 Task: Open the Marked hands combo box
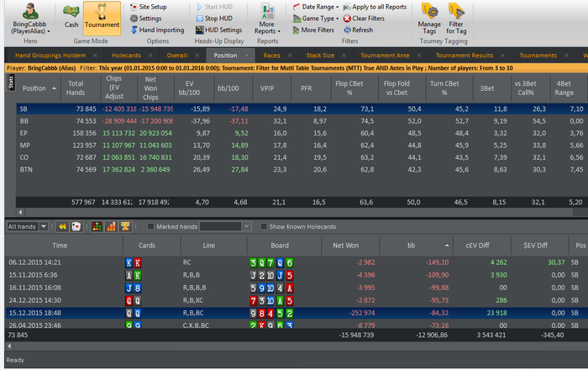click(x=225, y=226)
